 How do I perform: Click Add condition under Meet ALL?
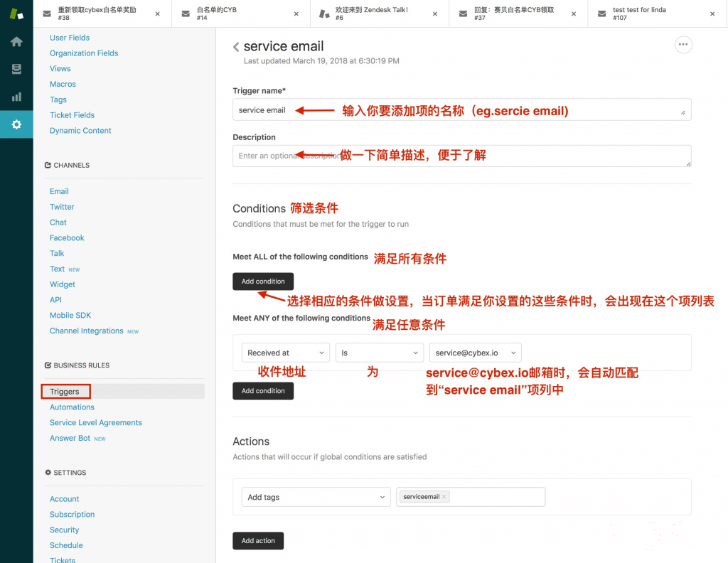point(263,281)
